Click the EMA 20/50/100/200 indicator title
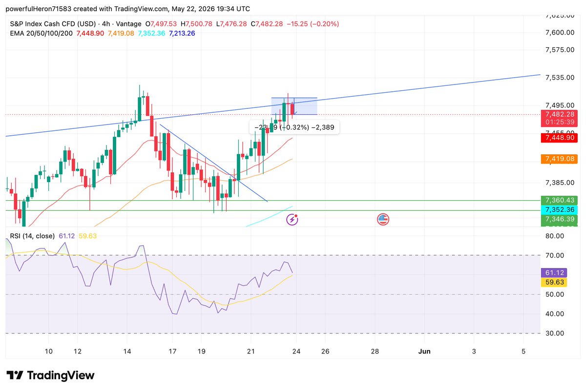Viewport: 586px width, 392px height. point(42,33)
